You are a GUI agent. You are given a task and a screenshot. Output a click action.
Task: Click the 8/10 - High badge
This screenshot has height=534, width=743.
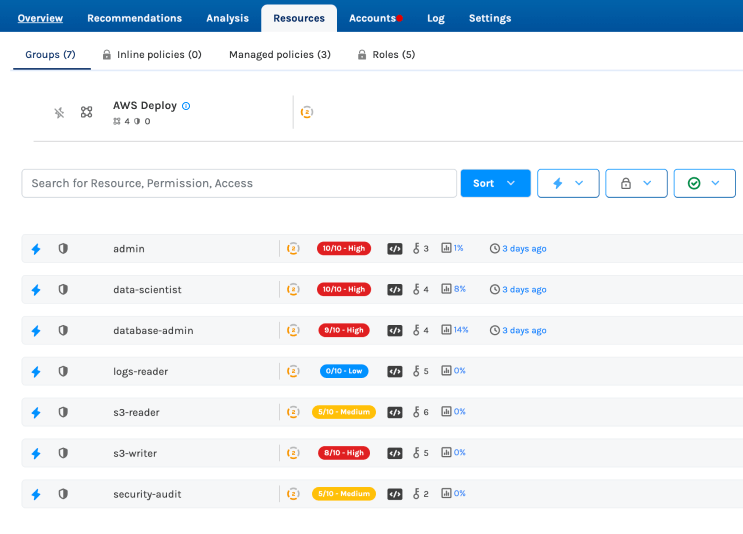(x=344, y=453)
